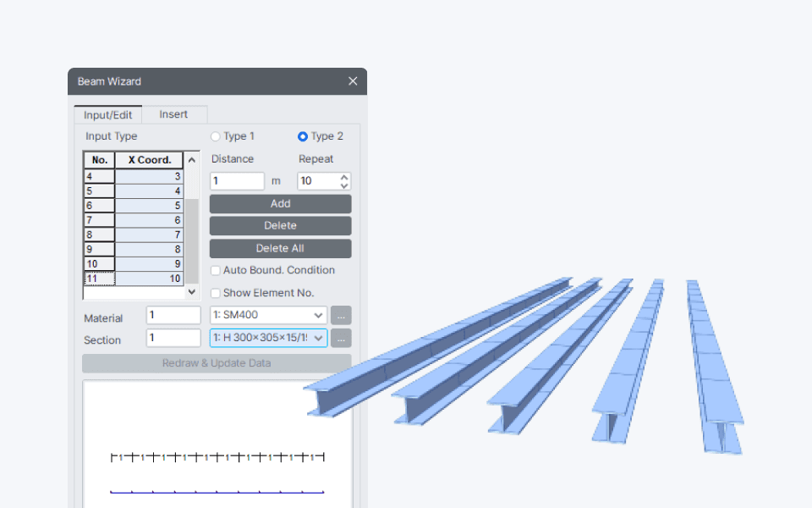Click the table scroll-up arrow

tap(192, 160)
